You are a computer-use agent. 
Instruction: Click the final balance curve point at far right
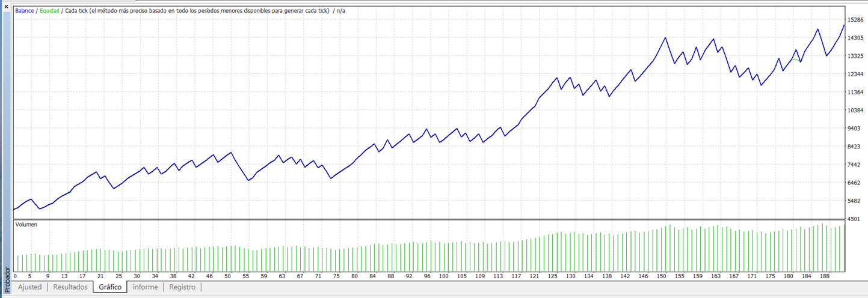pyautogui.click(x=844, y=26)
